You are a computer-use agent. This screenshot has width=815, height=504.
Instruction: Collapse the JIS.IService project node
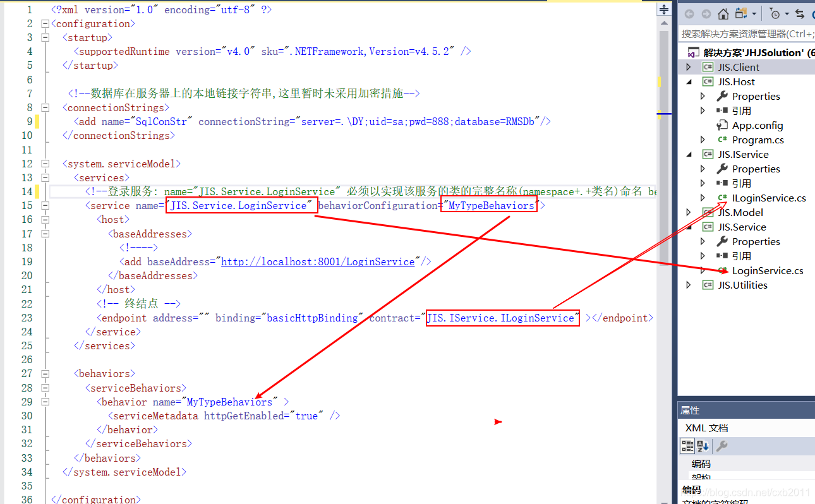click(x=689, y=154)
